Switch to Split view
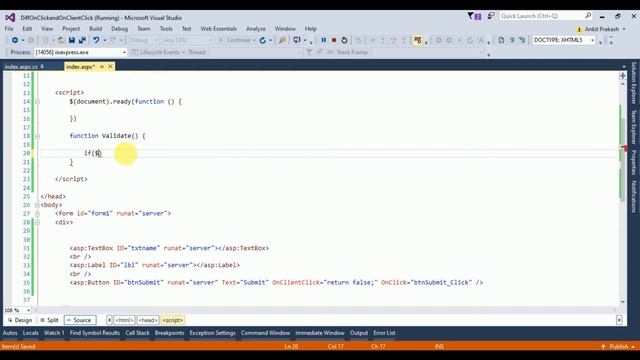 [x=49, y=320]
